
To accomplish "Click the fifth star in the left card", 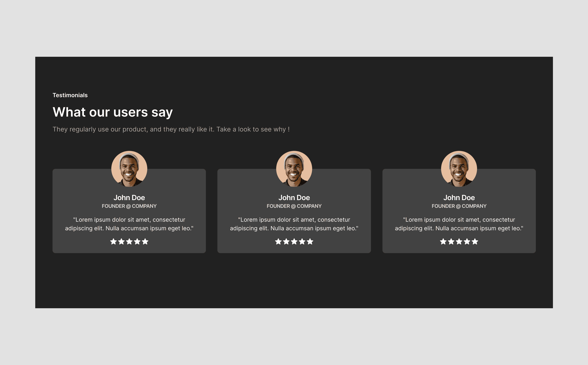I will coord(145,241).
